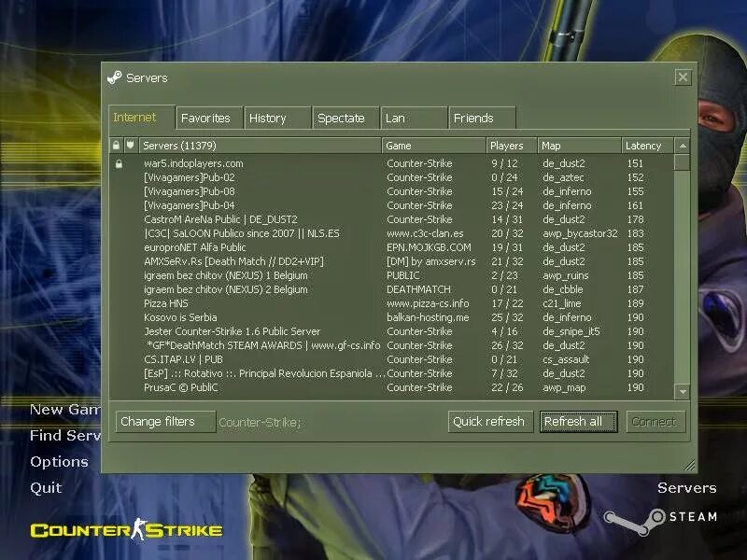Switch to the Internet tab
Screen dimensions: 747x560
click(142, 118)
